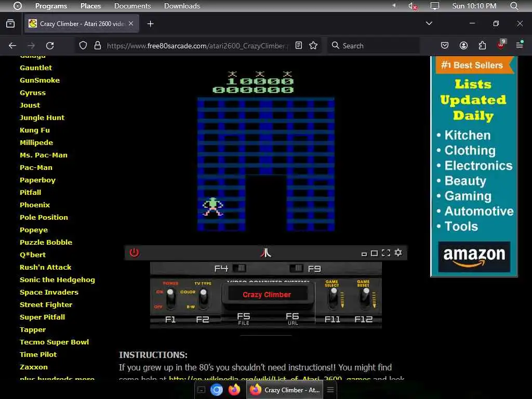Open the Gauntlet game link

[x=36, y=68]
